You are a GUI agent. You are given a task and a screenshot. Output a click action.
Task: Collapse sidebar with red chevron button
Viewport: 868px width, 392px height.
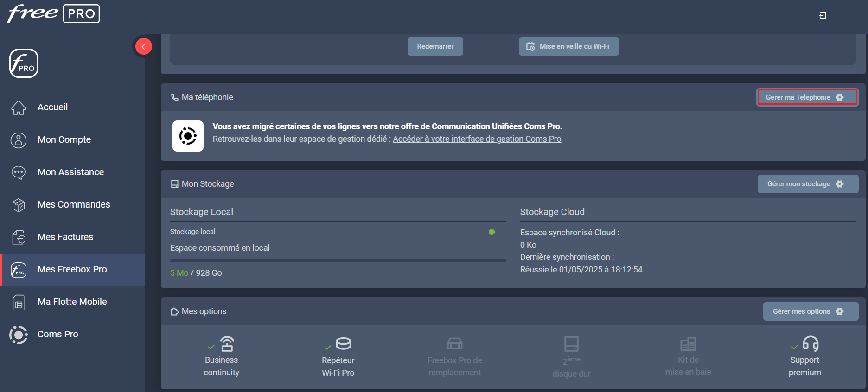click(143, 46)
